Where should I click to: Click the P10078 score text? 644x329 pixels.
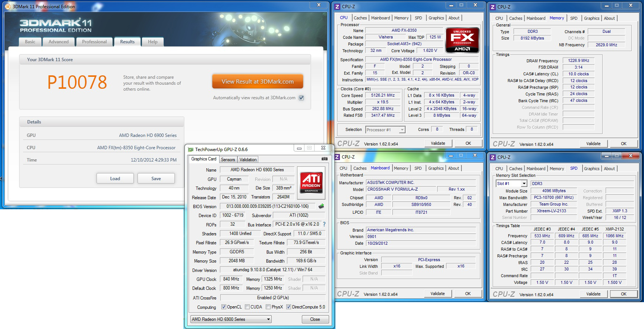77,82
